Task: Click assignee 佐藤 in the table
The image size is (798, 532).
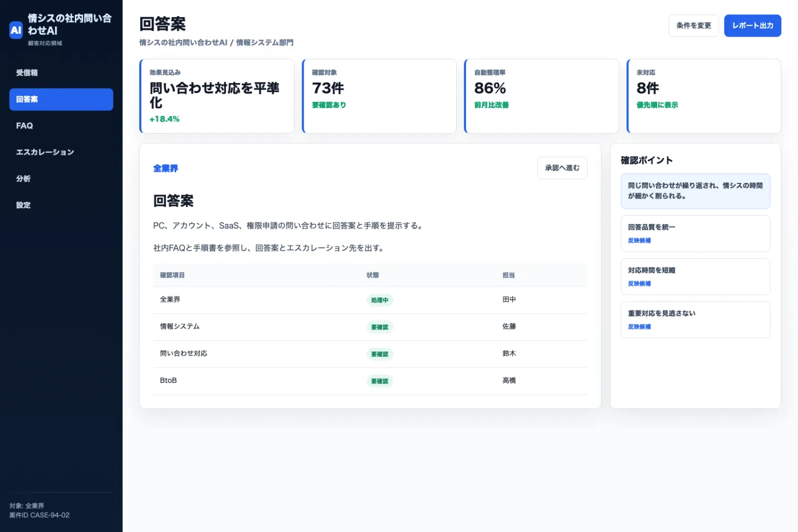Action: [x=509, y=326]
